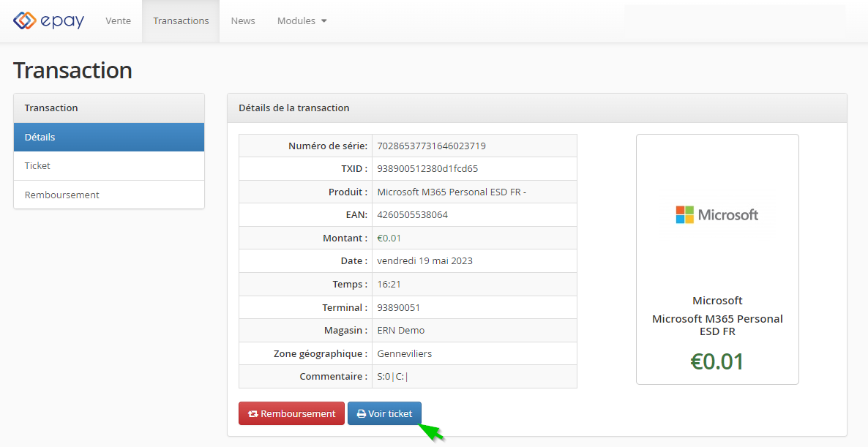The height and width of the screenshot is (447, 868).
Task: Click the Date label cell
Action: [306, 261]
